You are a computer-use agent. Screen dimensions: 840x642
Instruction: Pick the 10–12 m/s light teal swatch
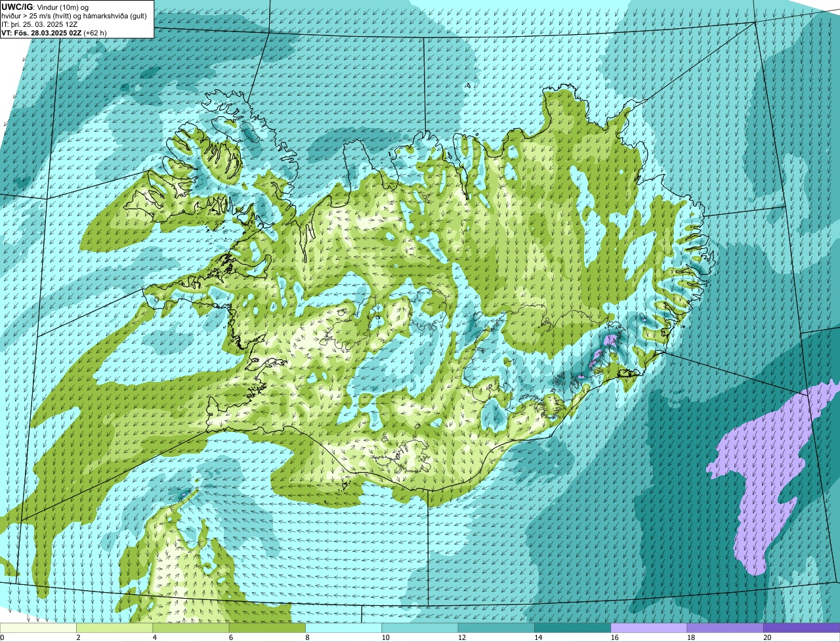419,628
